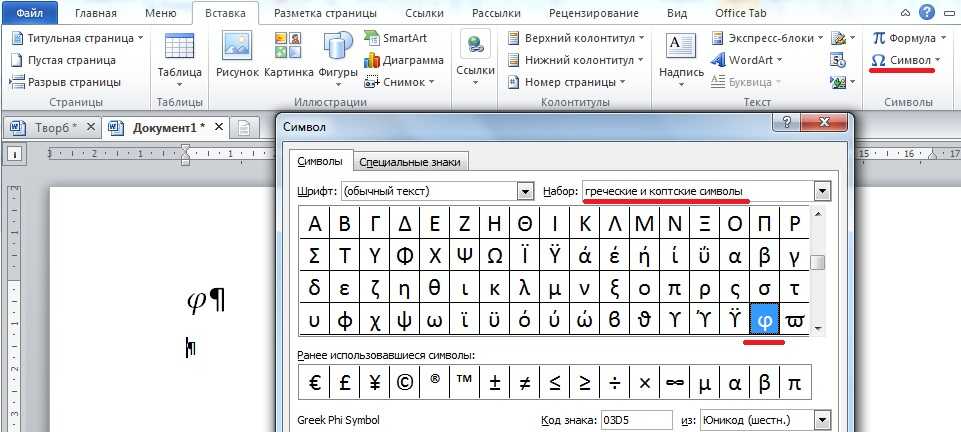This screenshot has width=961, height=432.
Task: Insert a SmartArt graphic
Action: (397, 38)
